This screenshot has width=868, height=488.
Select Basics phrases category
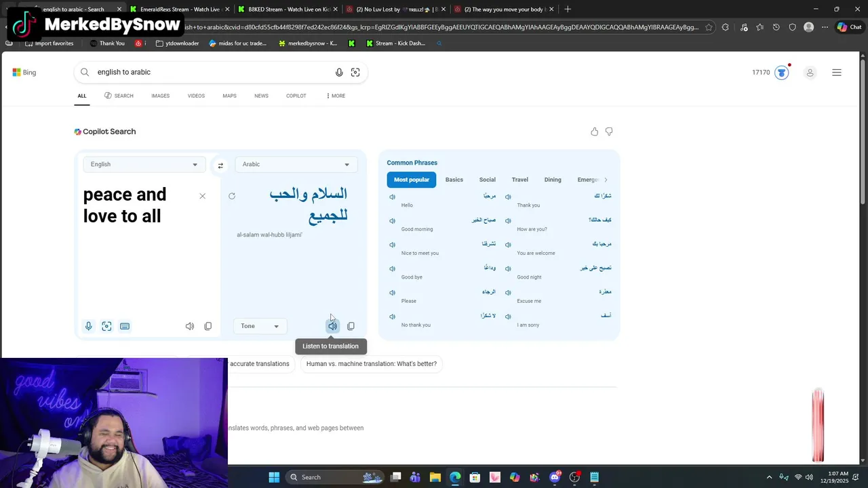(454, 180)
